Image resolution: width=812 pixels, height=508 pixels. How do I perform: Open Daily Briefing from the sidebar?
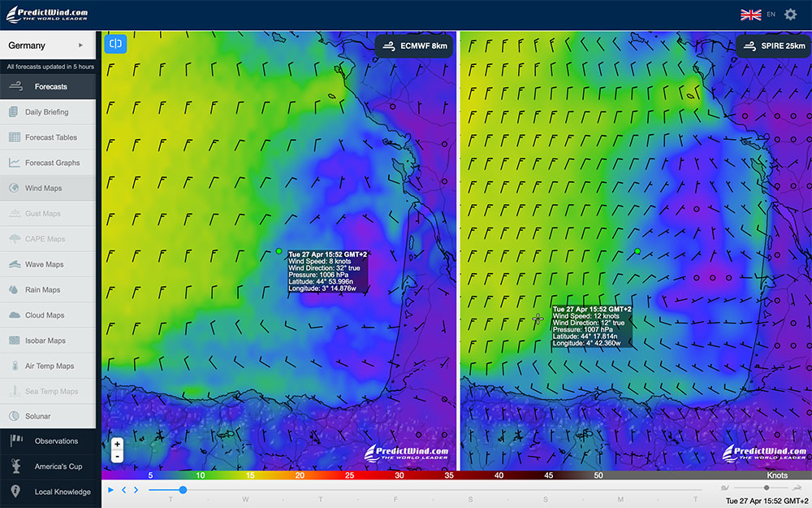46,112
